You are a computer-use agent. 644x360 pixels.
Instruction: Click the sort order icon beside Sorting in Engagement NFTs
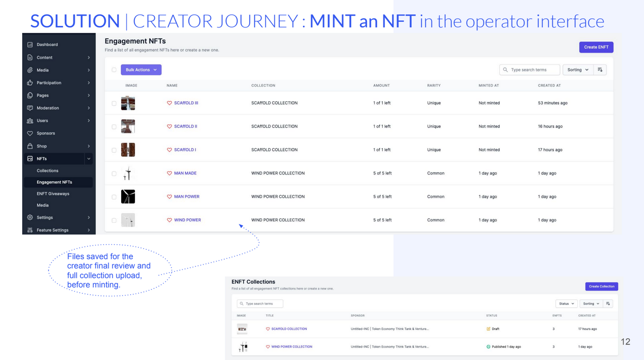tap(600, 70)
